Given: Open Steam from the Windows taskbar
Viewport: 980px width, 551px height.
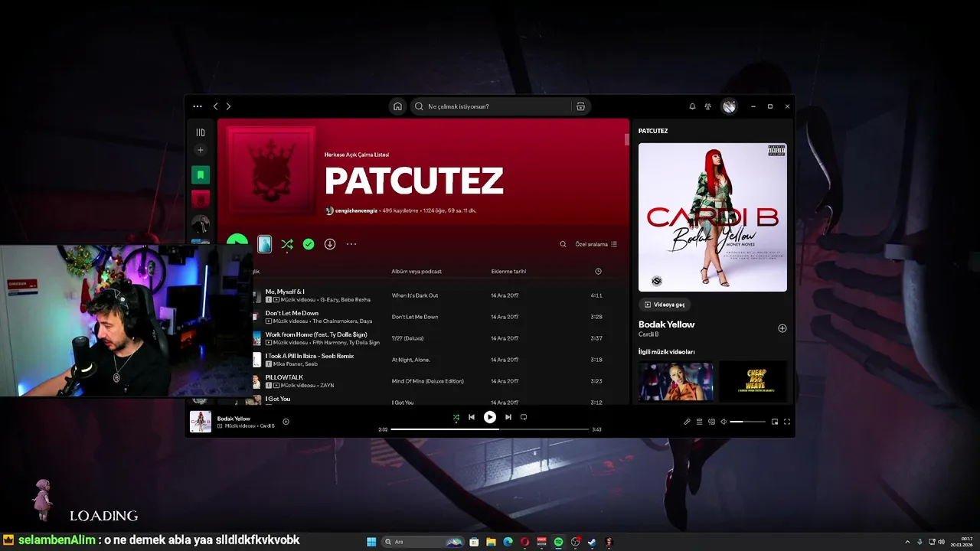Looking at the screenshot, I should point(592,542).
